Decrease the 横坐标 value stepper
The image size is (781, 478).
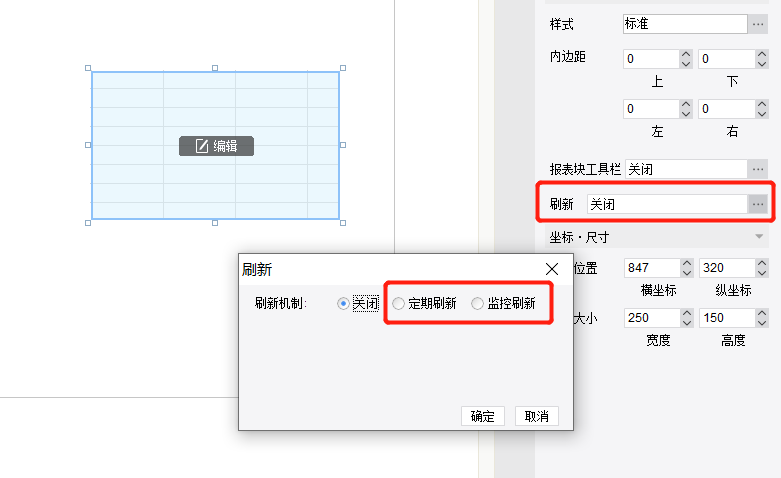(x=687, y=273)
